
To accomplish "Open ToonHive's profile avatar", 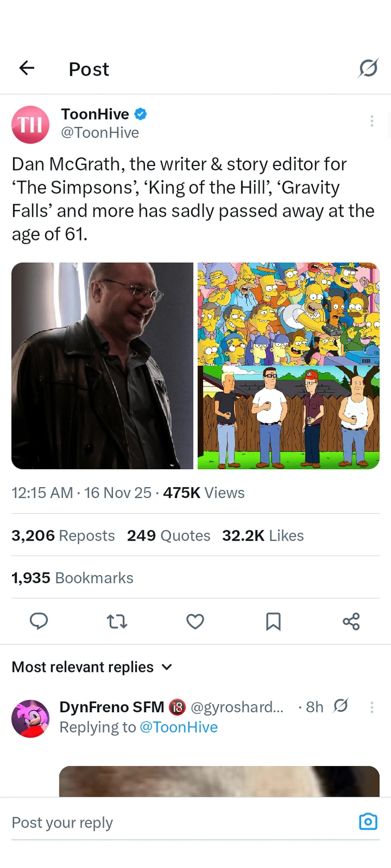I will tap(30, 125).
